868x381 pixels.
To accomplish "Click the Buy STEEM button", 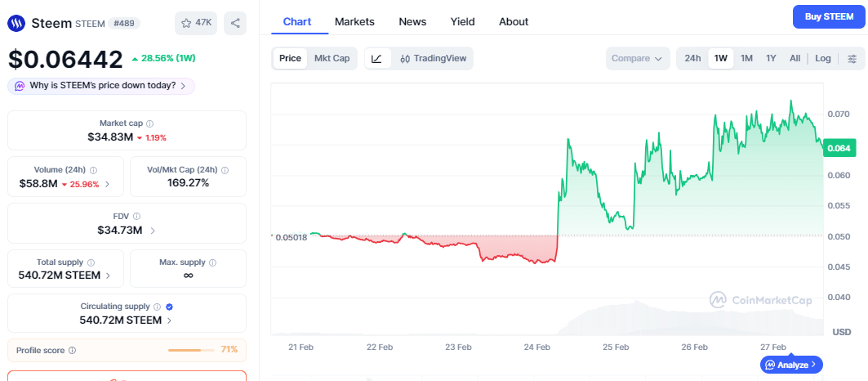I will click(x=828, y=16).
